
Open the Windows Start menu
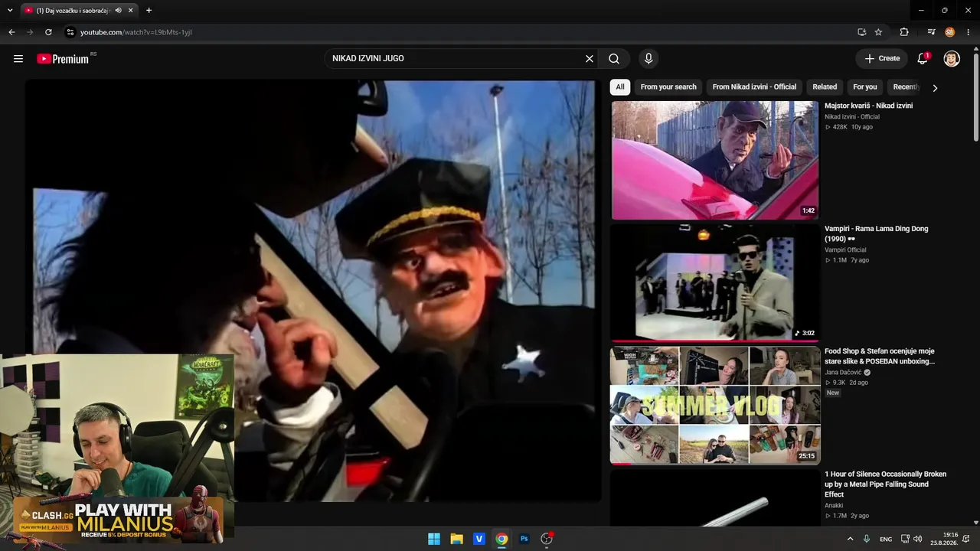pyautogui.click(x=434, y=539)
